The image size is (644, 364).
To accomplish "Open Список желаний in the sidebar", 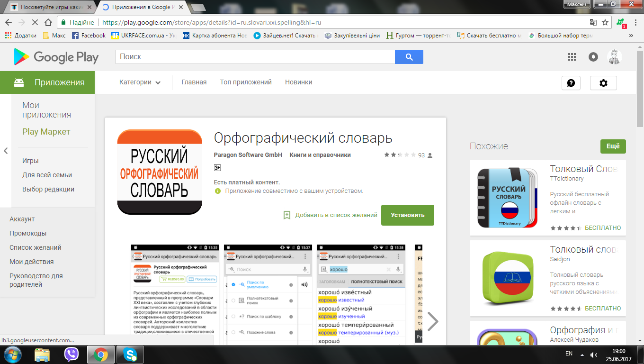I will point(36,248).
